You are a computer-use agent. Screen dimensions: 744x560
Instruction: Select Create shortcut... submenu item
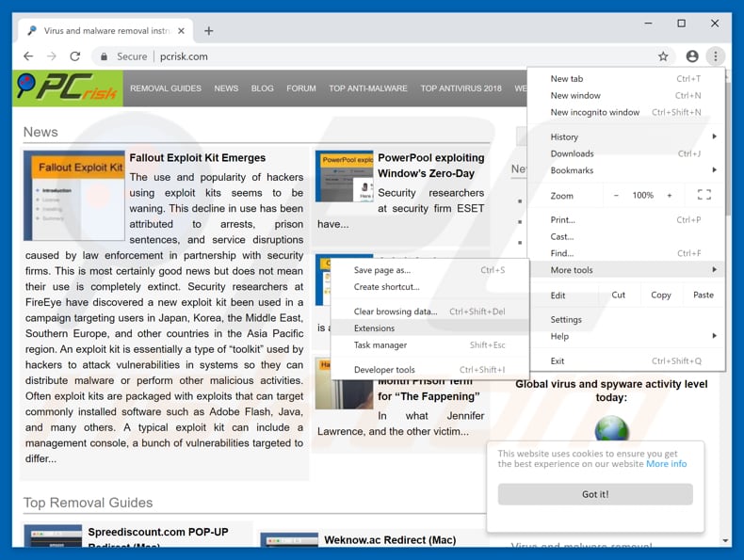429,287
